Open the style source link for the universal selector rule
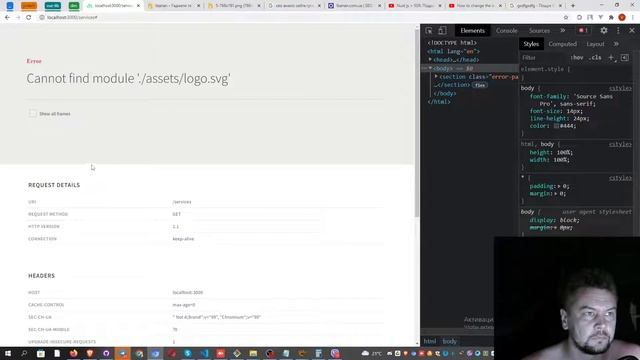 (x=620, y=178)
